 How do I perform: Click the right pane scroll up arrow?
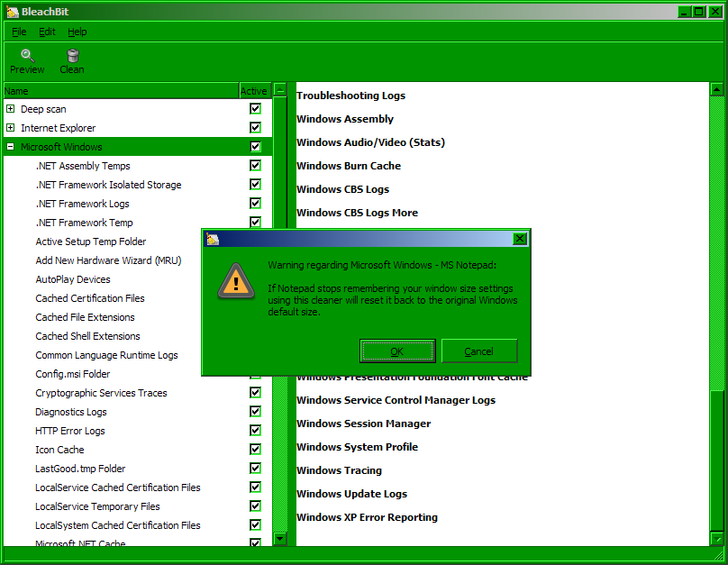coord(717,89)
